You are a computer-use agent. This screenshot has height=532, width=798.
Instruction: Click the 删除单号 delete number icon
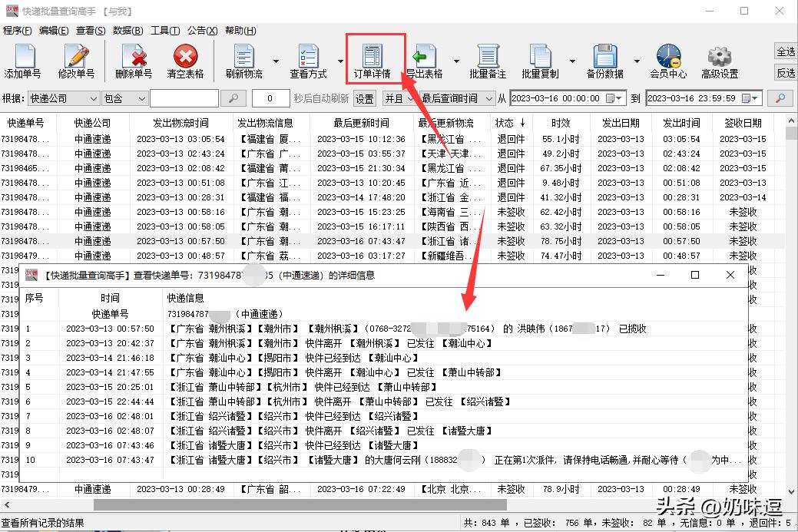132,58
